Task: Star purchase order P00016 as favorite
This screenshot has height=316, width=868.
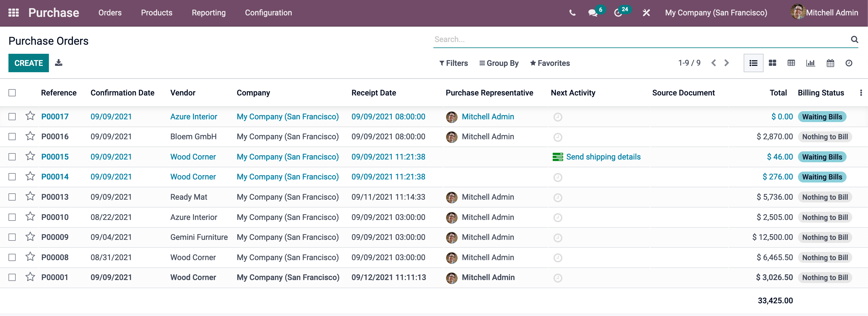Action: (x=30, y=136)
